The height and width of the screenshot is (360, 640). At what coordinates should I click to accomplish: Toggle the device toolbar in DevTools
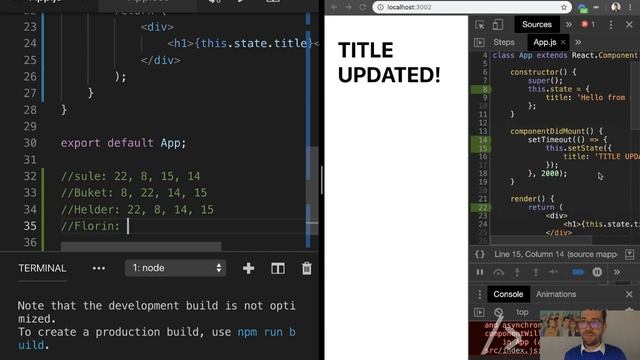(498, 24)
